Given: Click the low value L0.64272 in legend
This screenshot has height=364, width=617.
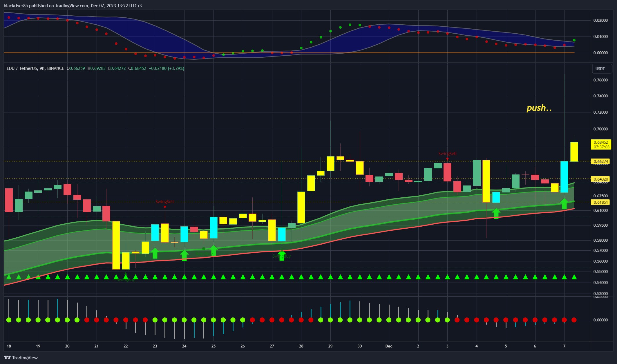Looking at the screenshot, I should (117, 68).
